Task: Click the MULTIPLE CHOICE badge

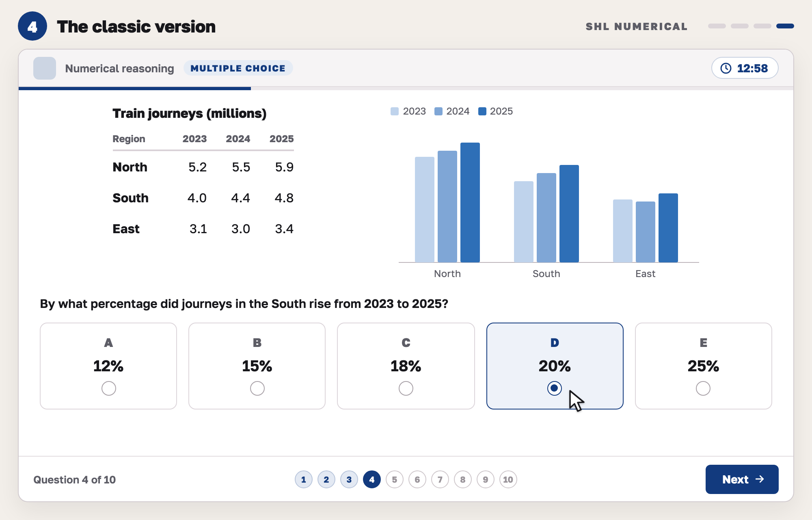Action: [238, 68]
